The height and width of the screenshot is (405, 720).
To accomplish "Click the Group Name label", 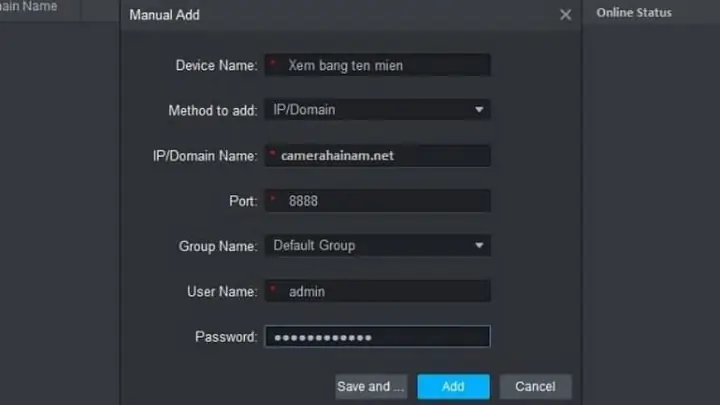I will point(218,247).
